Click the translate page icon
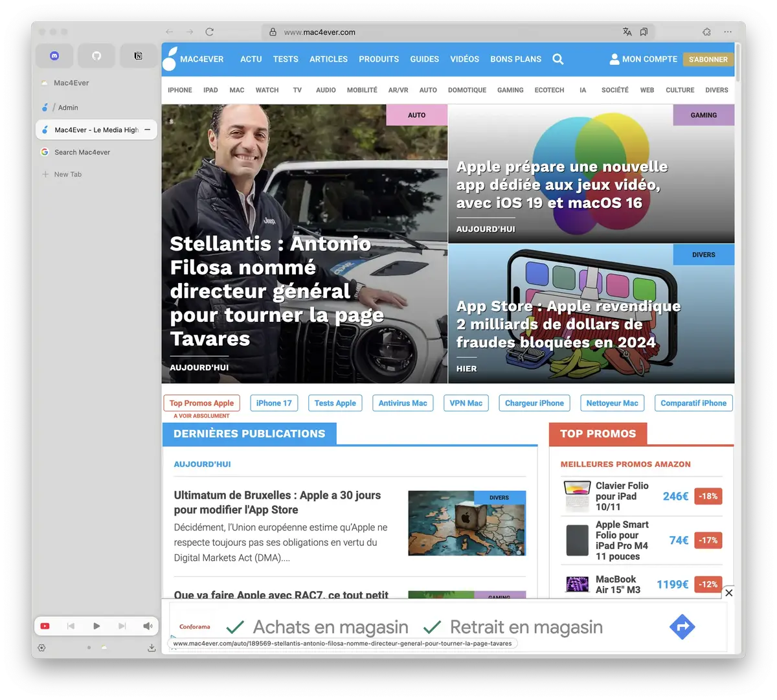This screenshot has height=700, width=777. coord(627,32)
